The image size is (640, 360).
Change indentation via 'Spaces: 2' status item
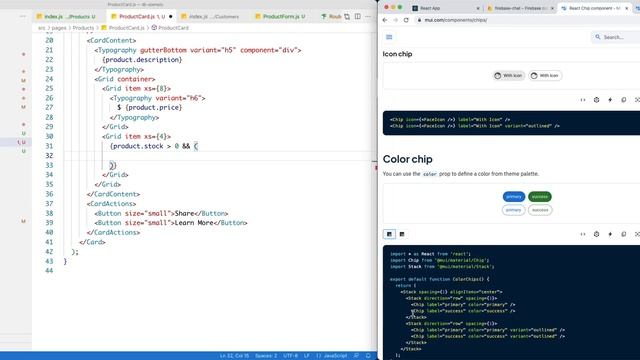(266, 356)
